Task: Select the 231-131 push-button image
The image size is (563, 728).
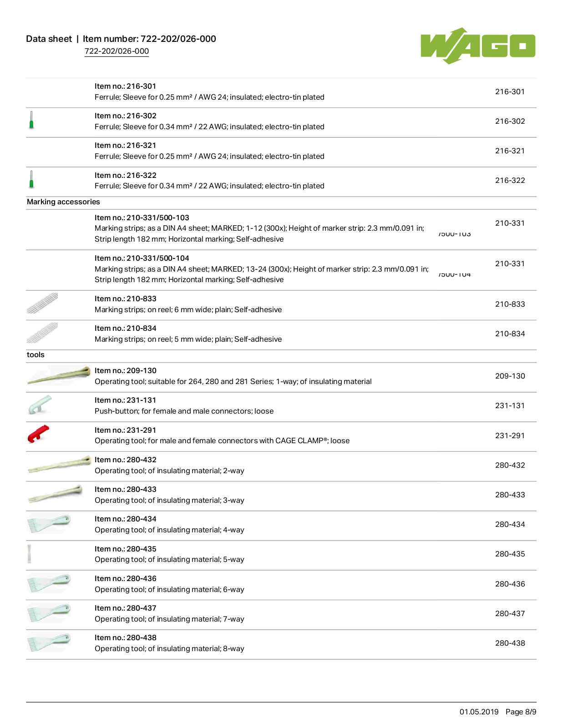Action: [40, 404]
